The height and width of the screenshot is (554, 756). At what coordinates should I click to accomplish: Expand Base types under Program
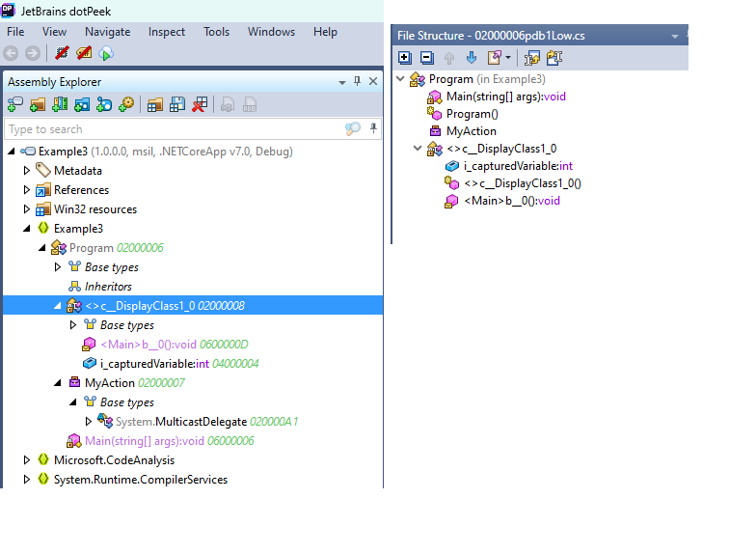(x=58, y=266)
